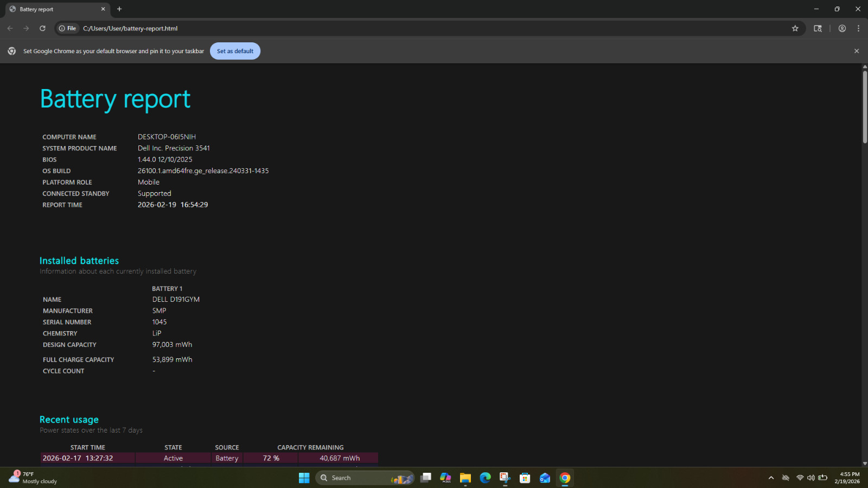Click the page vertical scrollbar thumb
868x488 pixels.
865,106
